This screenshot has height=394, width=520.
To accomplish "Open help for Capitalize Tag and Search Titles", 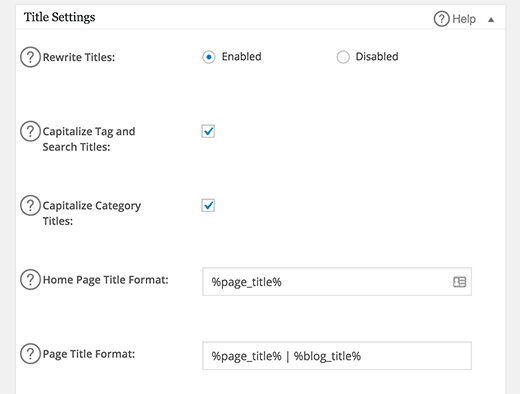I will (x=30, y=131).
